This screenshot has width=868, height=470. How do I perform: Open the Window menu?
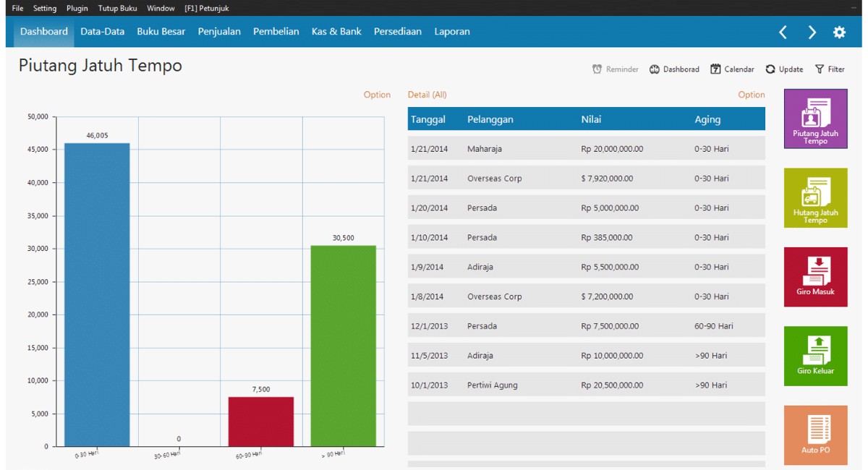point(161,8)
